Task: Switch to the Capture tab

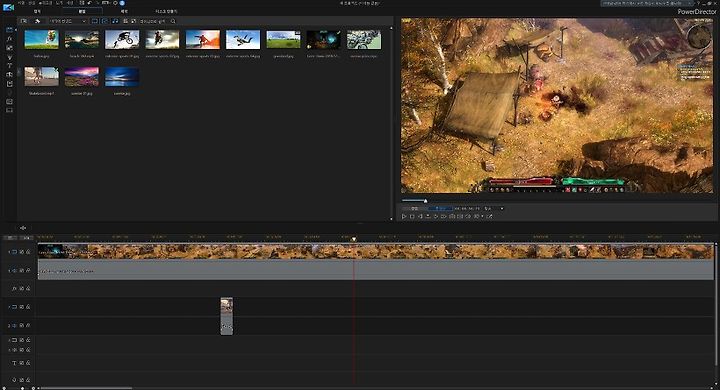Action: 37,11
